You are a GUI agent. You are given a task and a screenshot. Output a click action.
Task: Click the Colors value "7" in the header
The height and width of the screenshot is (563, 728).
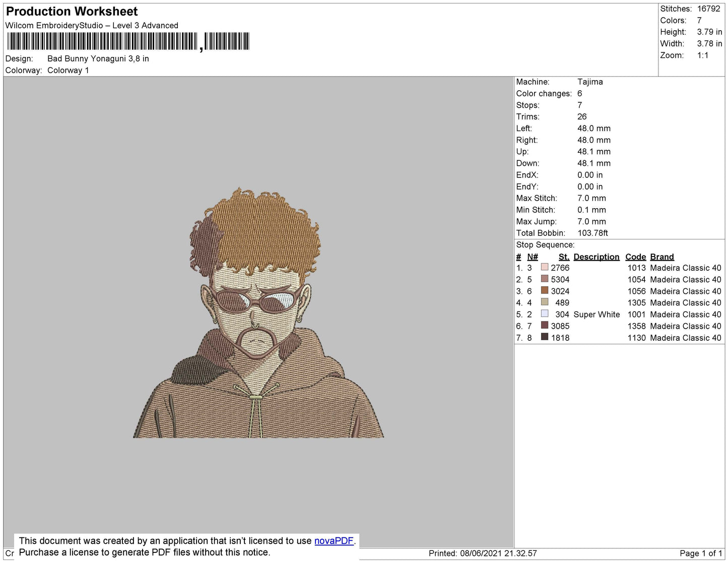699,20
